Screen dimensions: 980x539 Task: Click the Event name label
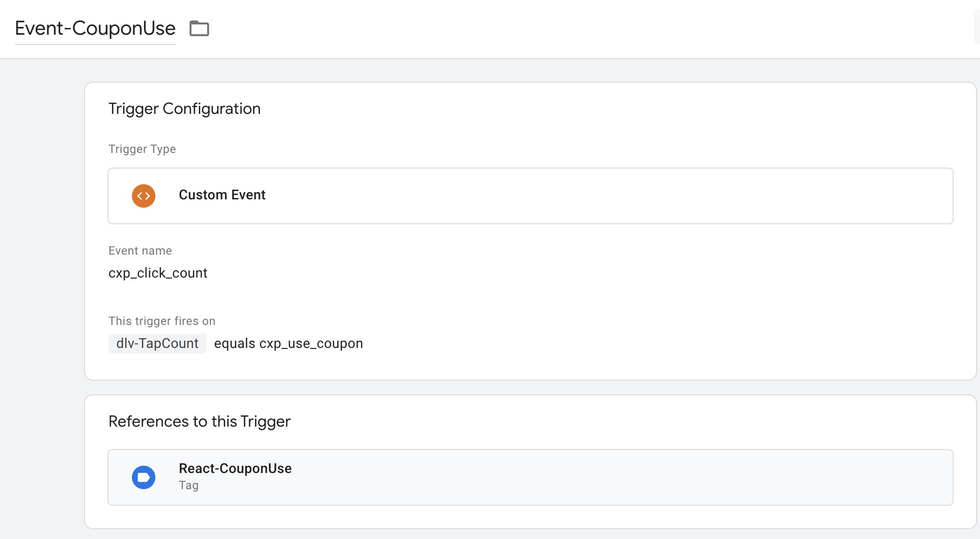pos(140,251)
